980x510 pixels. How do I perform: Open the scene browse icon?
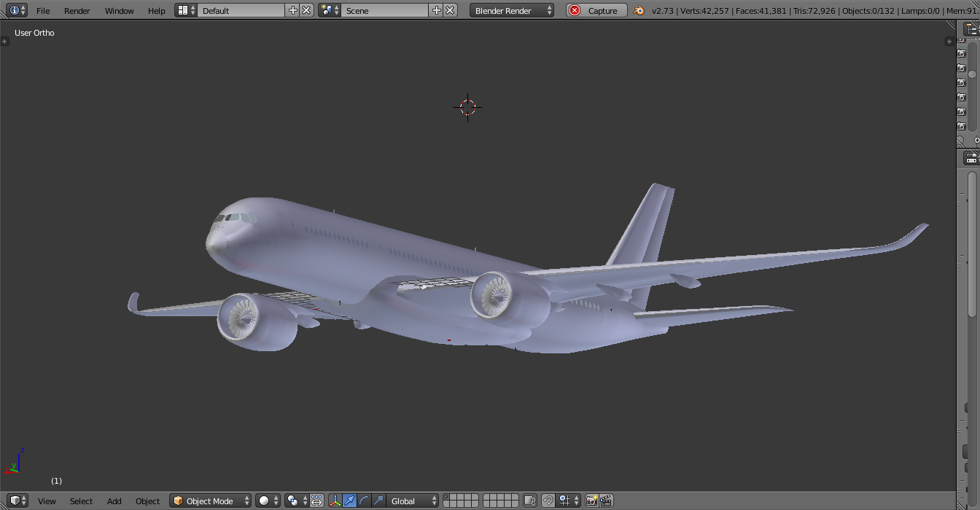coord(330,10)
